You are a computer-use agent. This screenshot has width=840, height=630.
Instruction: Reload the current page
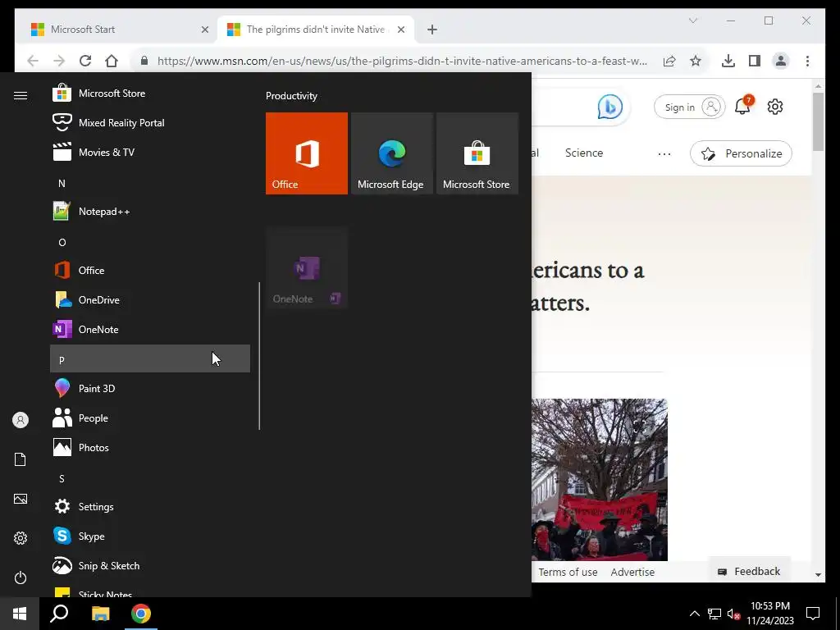coord(85,61)
